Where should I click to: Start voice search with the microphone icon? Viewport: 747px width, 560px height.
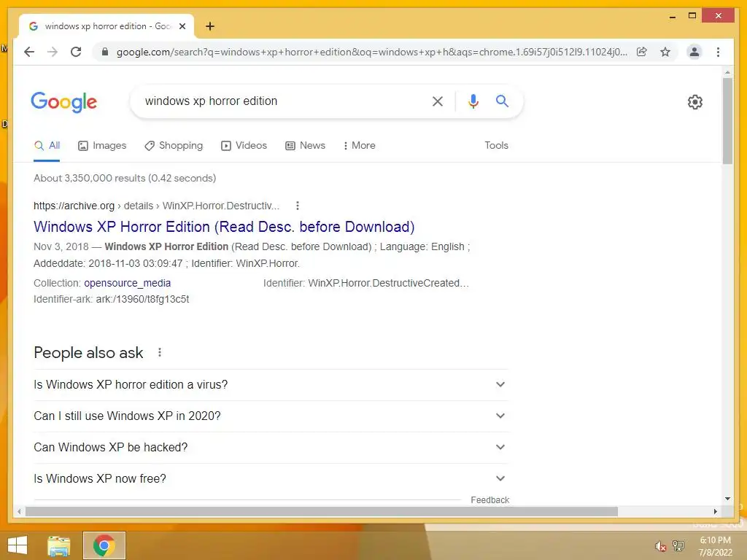click(x=473, y=101)
